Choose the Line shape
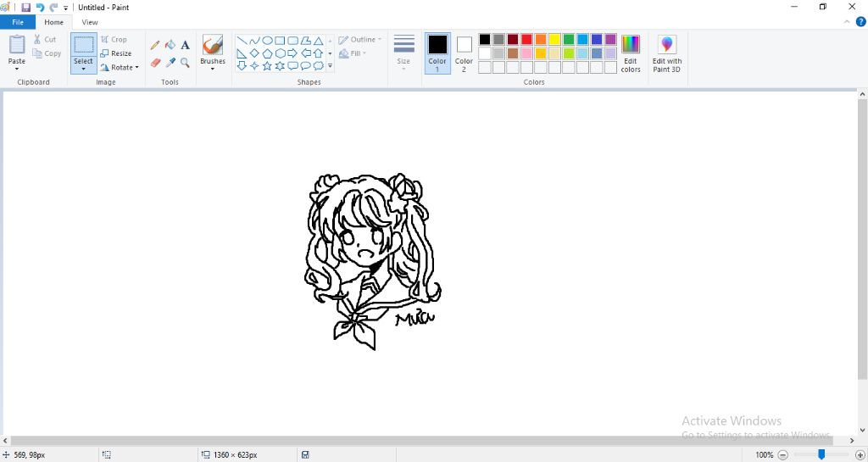This screenshot has height=462, width=868. click(x=242, y=41)
